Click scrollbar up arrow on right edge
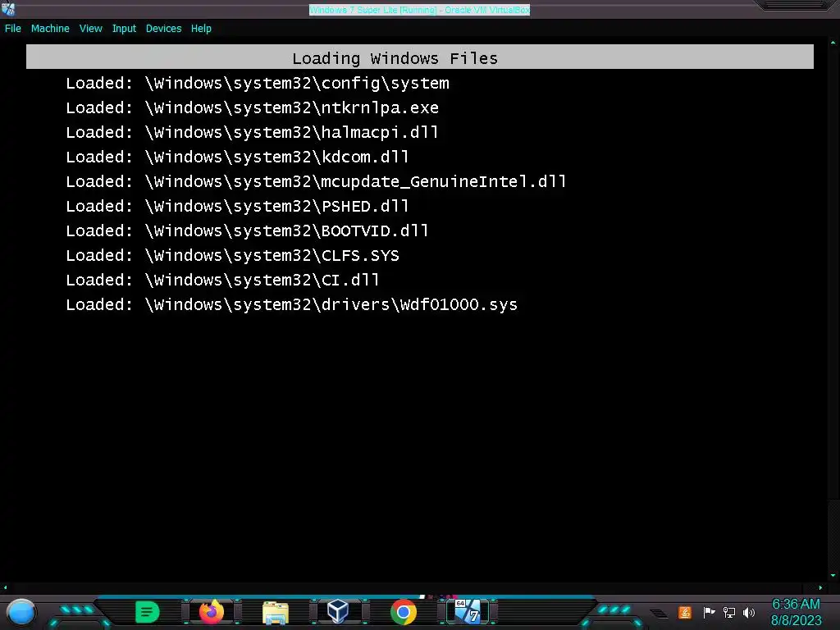This screenshot has height=630, width=840. click(833, 43)
